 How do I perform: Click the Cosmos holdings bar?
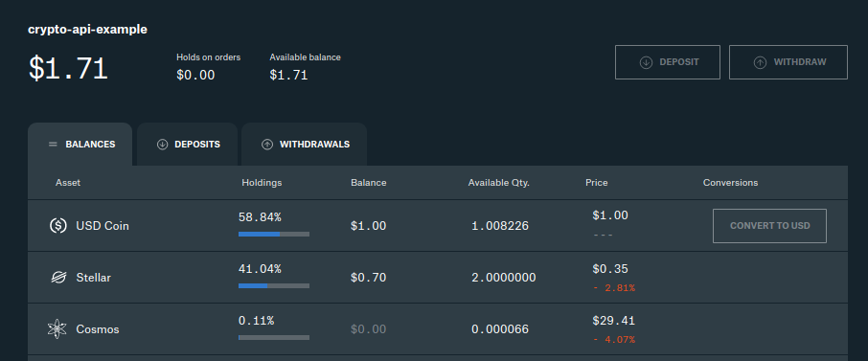274,337
